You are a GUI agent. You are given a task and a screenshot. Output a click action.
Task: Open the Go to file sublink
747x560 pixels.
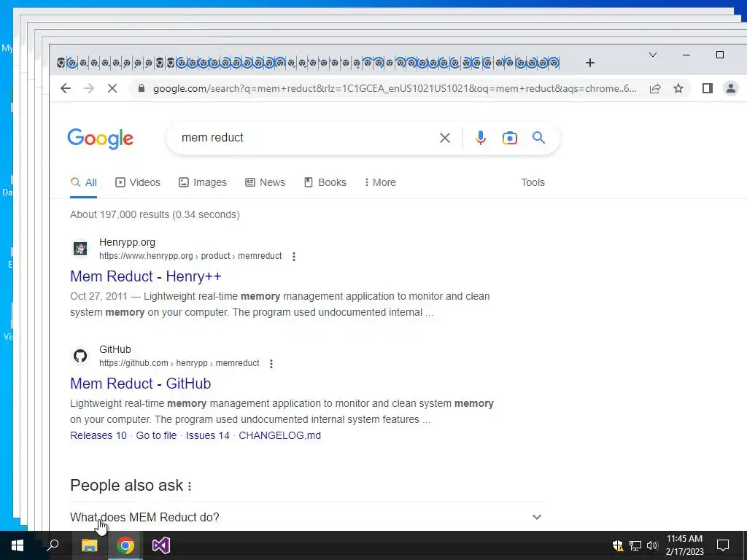156,435
